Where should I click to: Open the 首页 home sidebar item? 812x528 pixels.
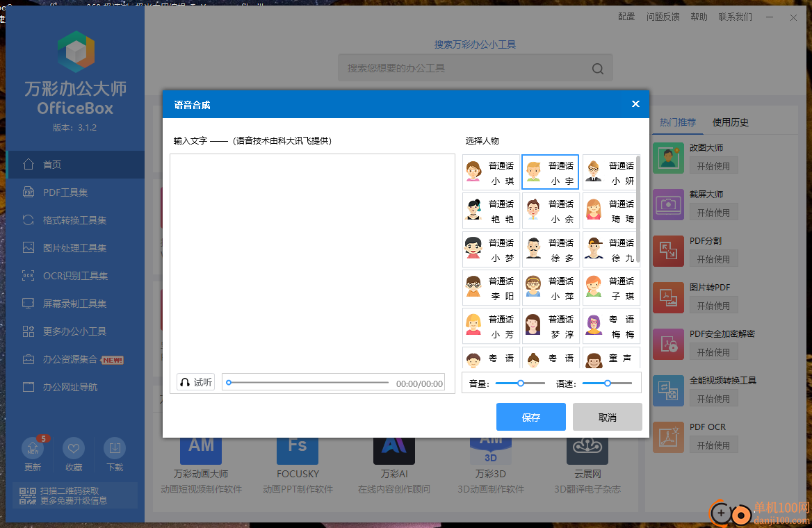[75, 165]
